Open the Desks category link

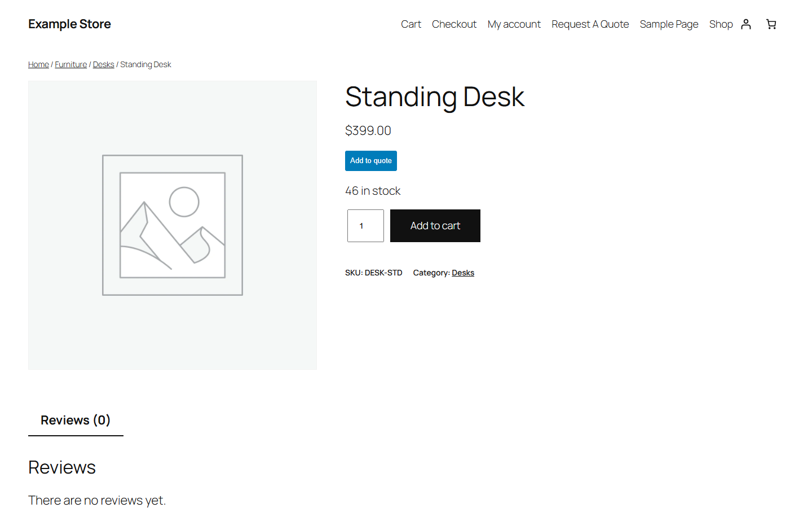click(463, 273)
